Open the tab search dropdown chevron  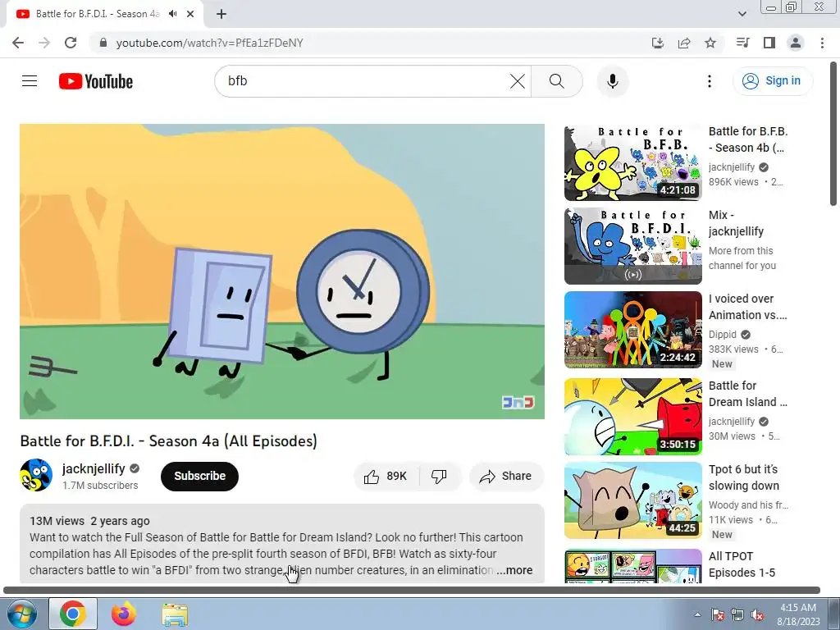pos(742,14)
